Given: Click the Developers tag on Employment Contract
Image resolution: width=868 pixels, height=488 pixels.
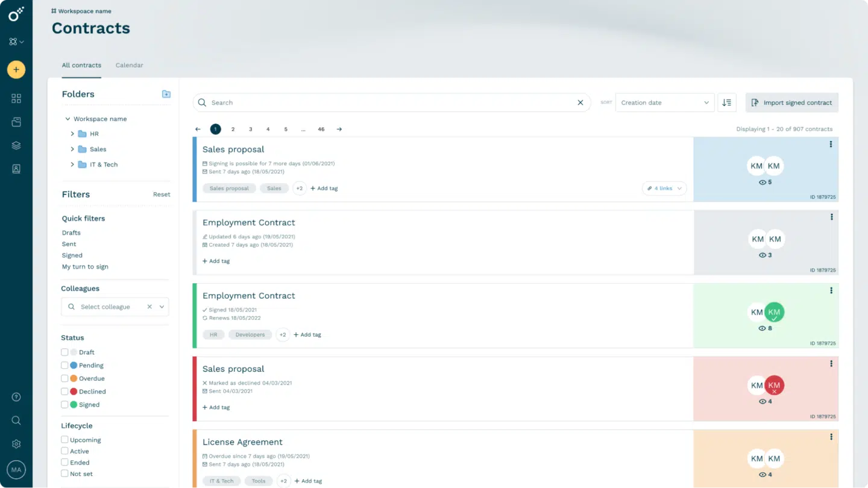Looking at the screenshot, I should pos(250,334).
